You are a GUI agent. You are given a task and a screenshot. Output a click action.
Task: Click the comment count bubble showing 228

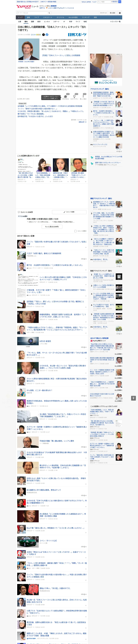(x=33, y=35)
